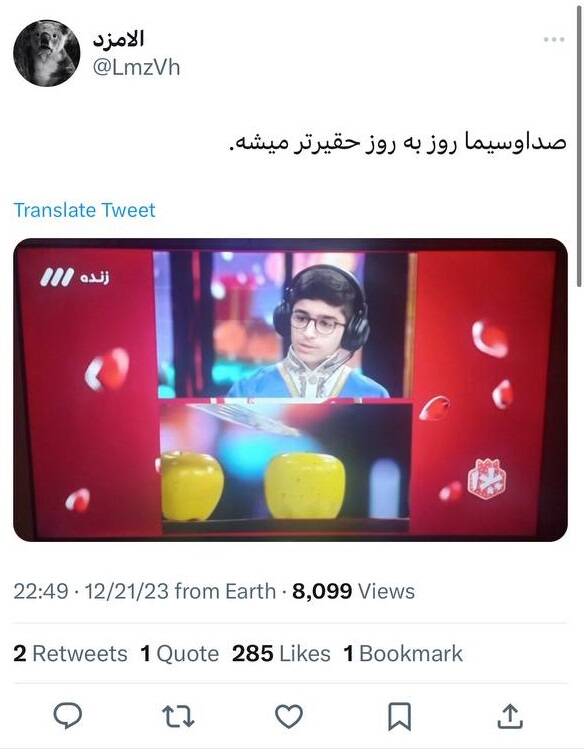This screenshot has height=756, width=584.
Task: Click the 8,099 Views count
Action: coord(353,591)
